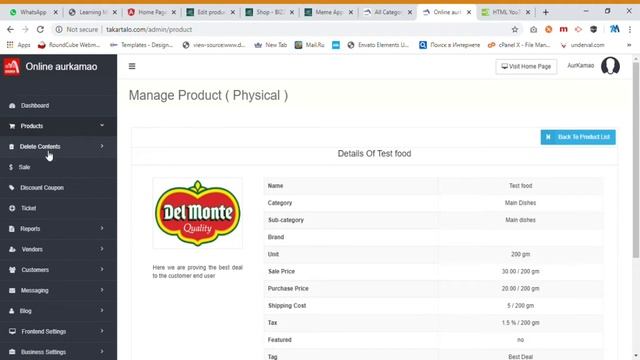Click the Vendors user icon

pos(12,249)
